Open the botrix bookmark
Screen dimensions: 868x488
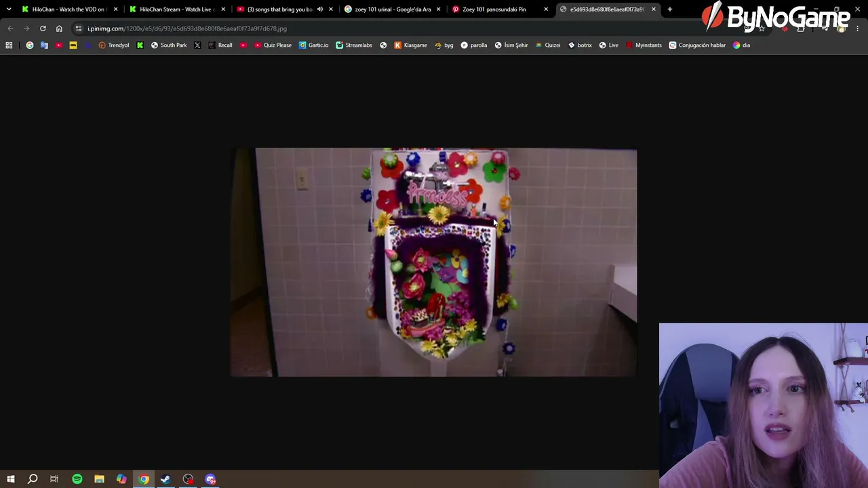pos(580,45)
